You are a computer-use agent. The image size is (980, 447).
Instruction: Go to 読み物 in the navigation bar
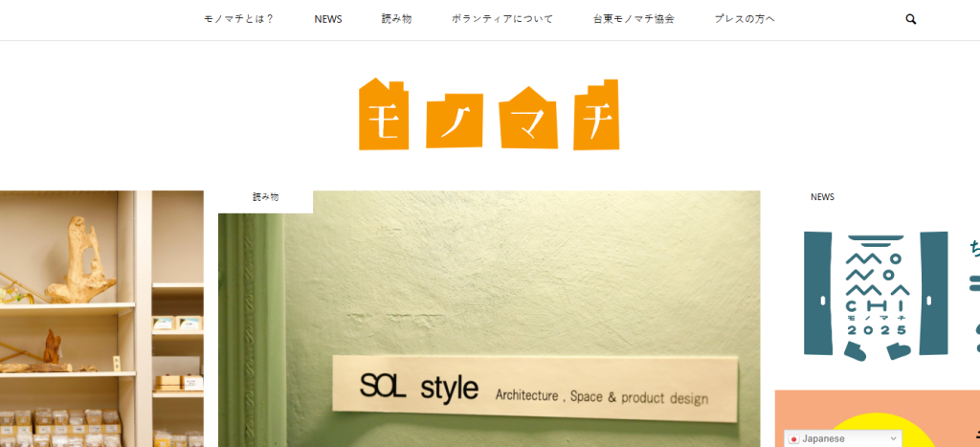pos(396,19)
